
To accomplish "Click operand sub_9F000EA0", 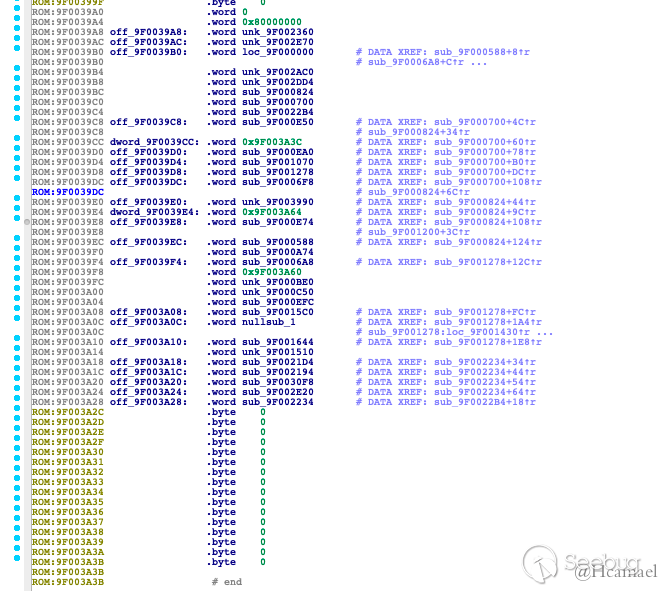I will tap(278, 152).
